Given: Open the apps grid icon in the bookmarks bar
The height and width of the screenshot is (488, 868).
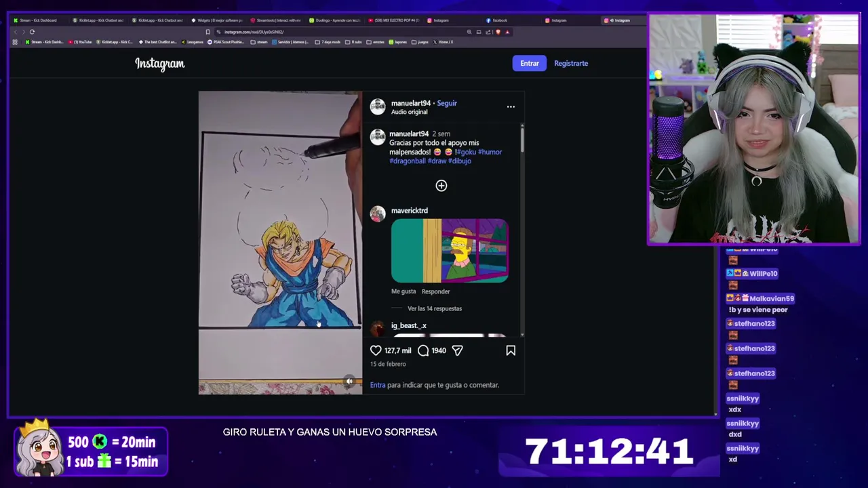Looking at the screenshot, I should tap(15, 42).
